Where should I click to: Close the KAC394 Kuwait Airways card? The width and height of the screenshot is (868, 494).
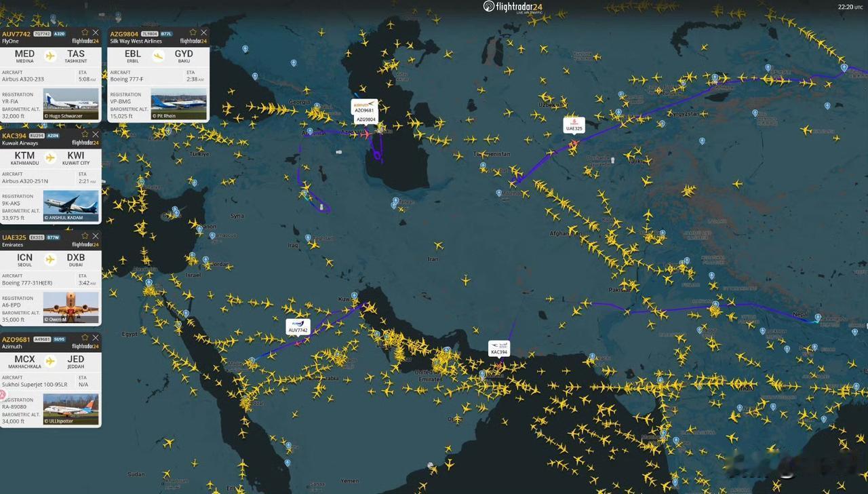click(x=96, y=134)
